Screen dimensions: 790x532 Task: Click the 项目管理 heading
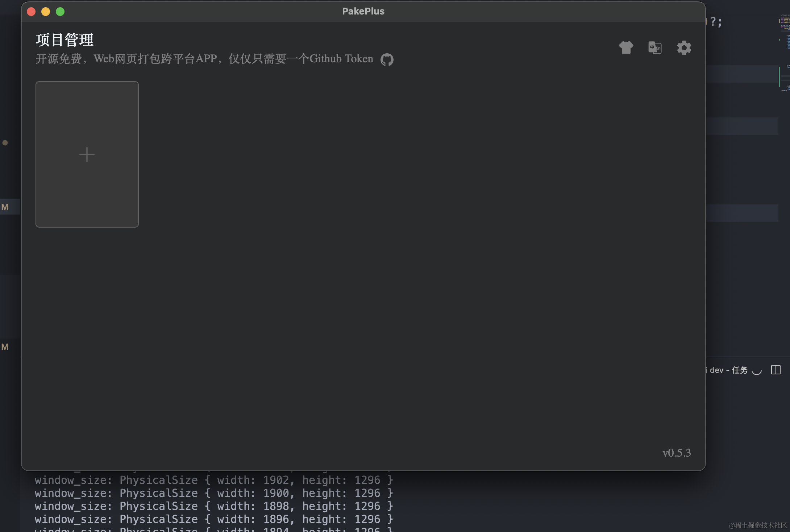pyautogui.click(x=65, y=40)
